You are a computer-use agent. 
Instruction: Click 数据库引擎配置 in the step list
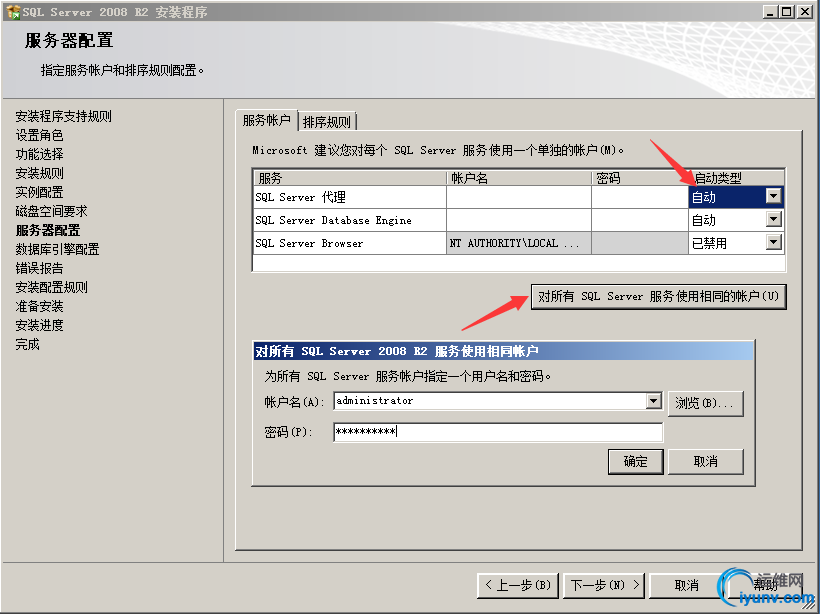[57, 249]
